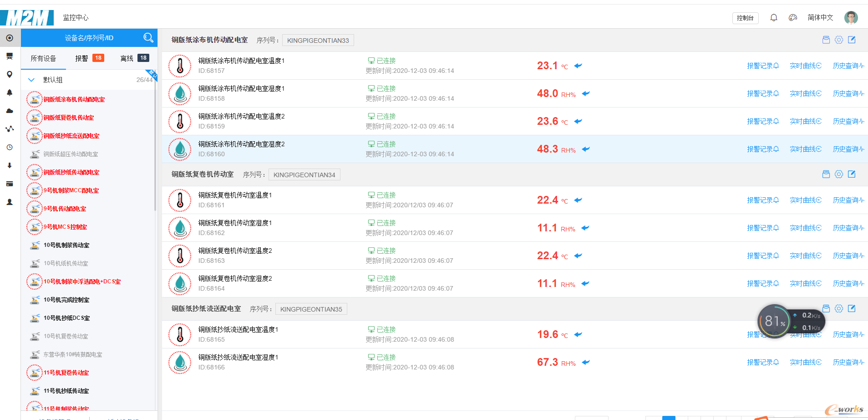Image resolution: width=868 pixels, height=420 pixels.
Task: Select 东营华泰10#转鼓配电室 in device tree
Action: [x=73, y=354]
